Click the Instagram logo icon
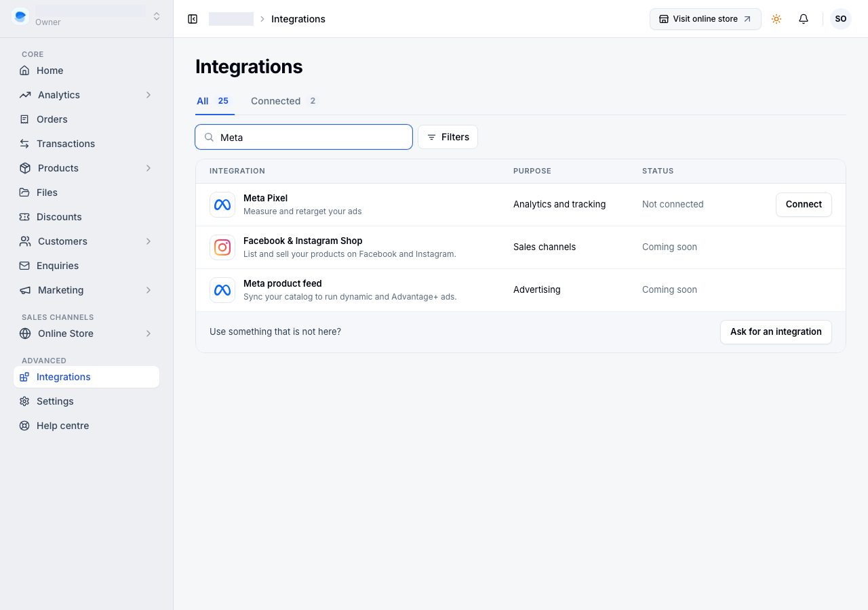The width and height of the screenshot is (868, 610). pyautogui.click(x=222, y=247)
